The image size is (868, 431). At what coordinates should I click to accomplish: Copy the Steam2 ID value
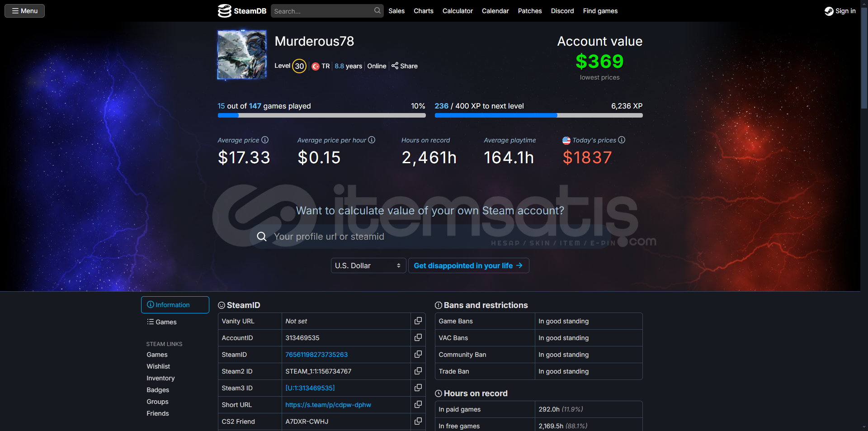coord(418,371)
